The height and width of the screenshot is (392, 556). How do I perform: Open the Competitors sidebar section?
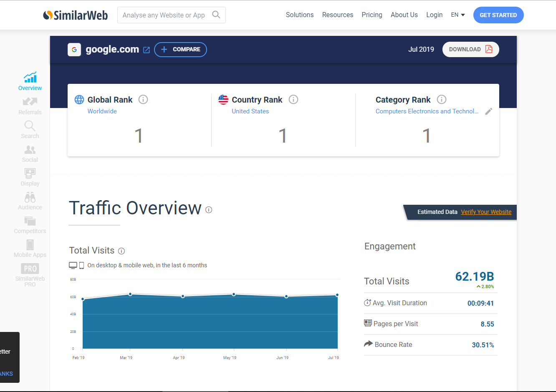[30, 225]
